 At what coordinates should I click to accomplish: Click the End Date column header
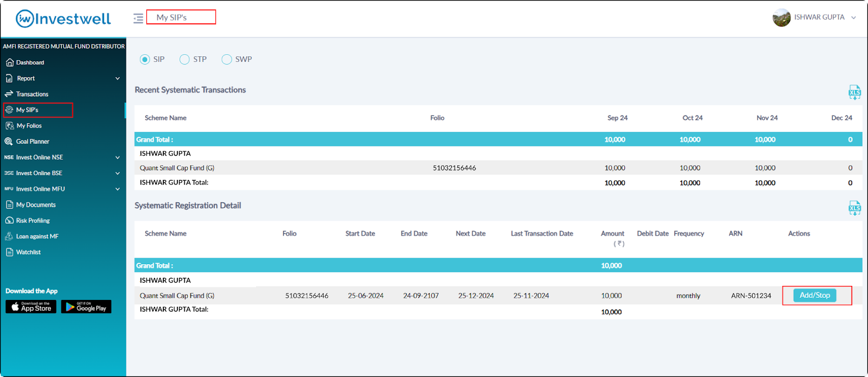[x=414, y=233]
